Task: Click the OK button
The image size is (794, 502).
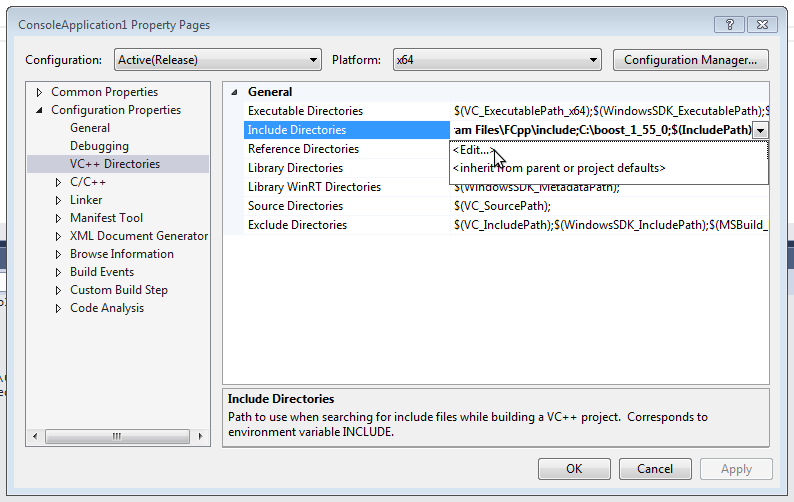Action: pyautogui.click(x=573, y=469)
